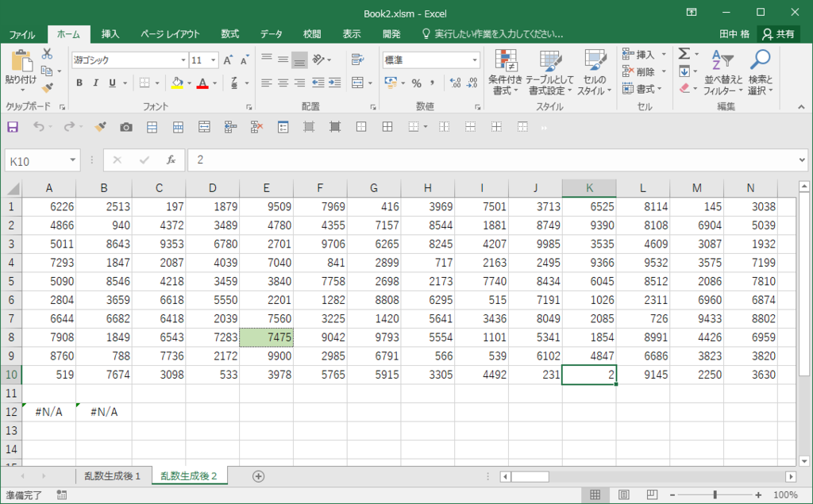Viewport: 813px width, 504px height.
Task: Open the Conditional Formatting dropdown
Action: coord(505,72)
